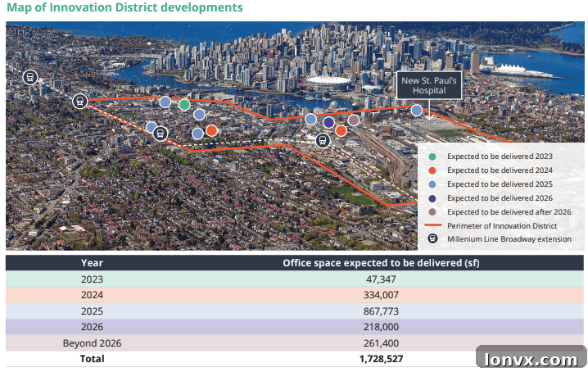Click 'Expected to be delivered 2023' legend text
588x372 pixels.
coord(500,157)
